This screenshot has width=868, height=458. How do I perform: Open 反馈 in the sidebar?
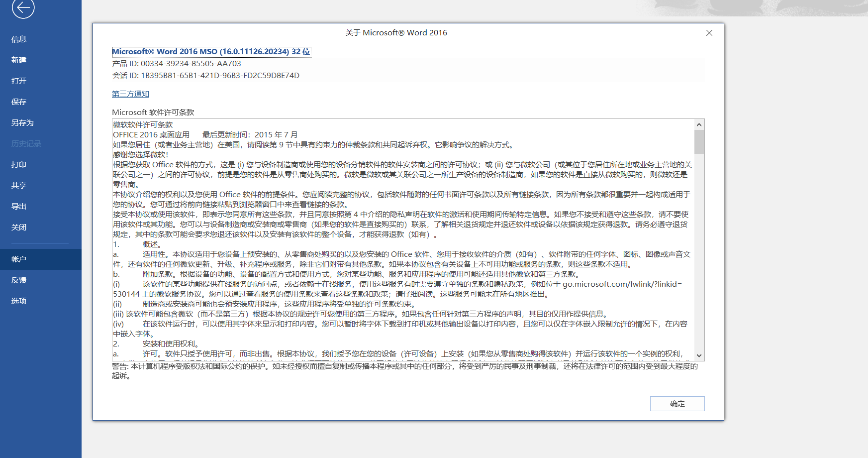19,280
